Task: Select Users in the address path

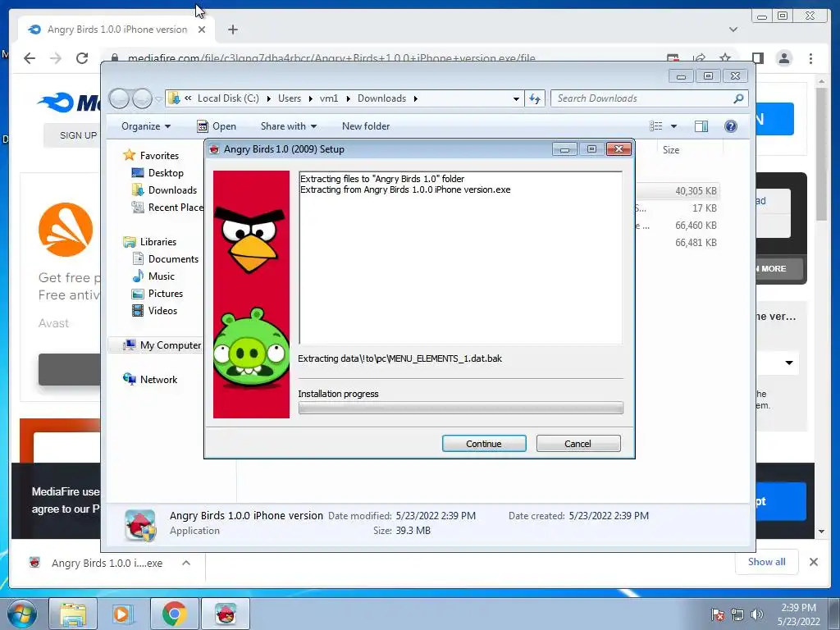Action: coord(290,98)
